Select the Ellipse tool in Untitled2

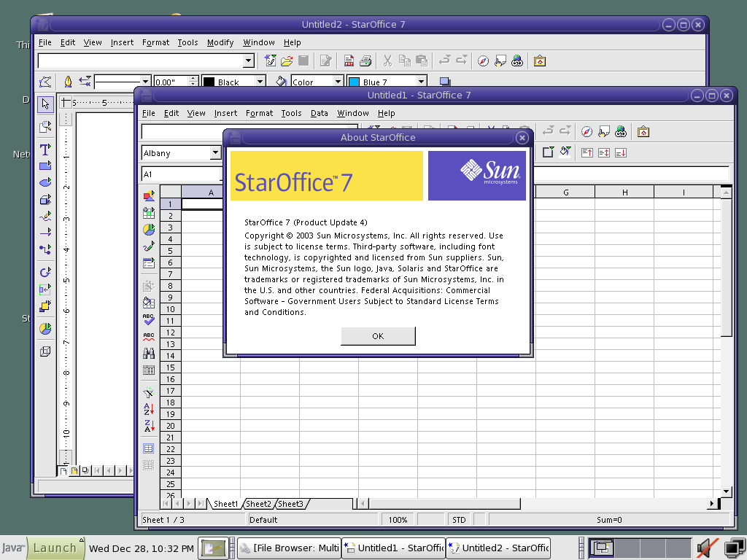click(45, 182)
